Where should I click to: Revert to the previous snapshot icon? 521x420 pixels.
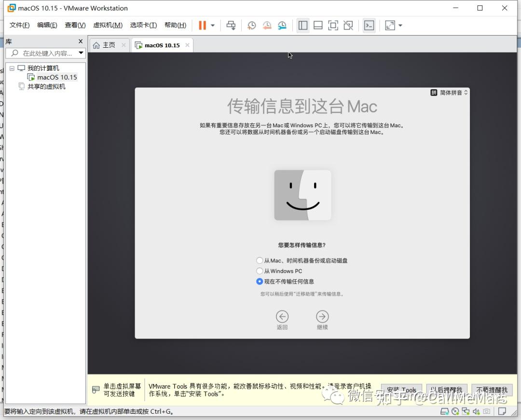click(x=267, y=25)
